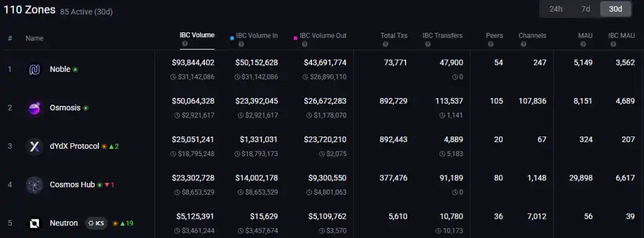
Task: Sort by Total Txs column
Action: (394, 36)
